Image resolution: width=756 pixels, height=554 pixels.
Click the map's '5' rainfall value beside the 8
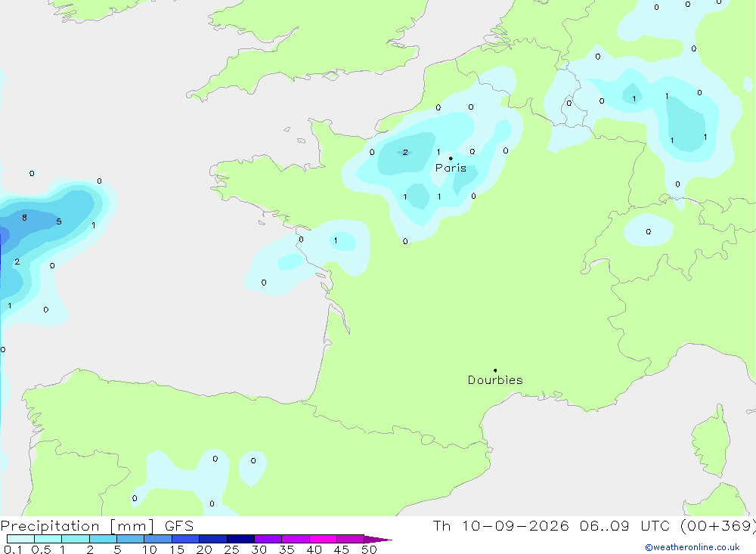59,221
